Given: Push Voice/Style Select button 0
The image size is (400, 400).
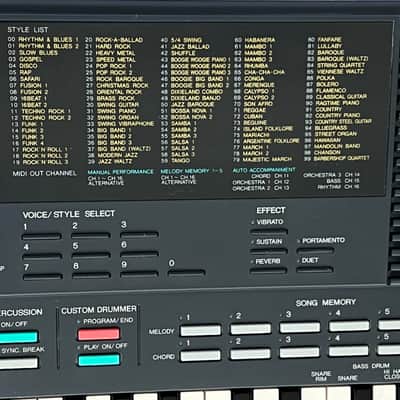Looking at the screenshot, I should (x=187, y=273).
